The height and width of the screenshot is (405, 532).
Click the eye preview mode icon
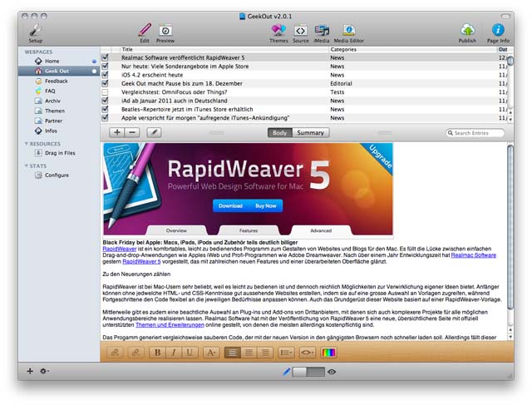pyautogui.click(x=332, y=372)
